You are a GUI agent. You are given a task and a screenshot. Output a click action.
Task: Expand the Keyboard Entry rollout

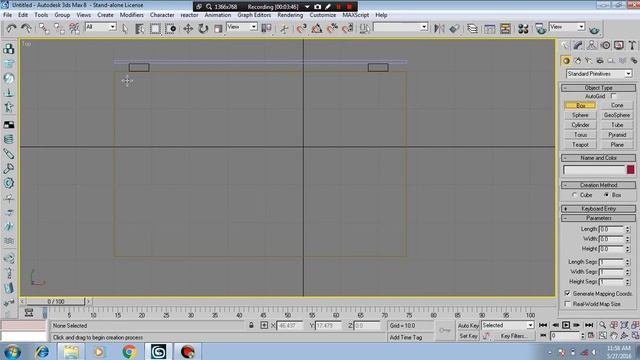click(598, 209)
